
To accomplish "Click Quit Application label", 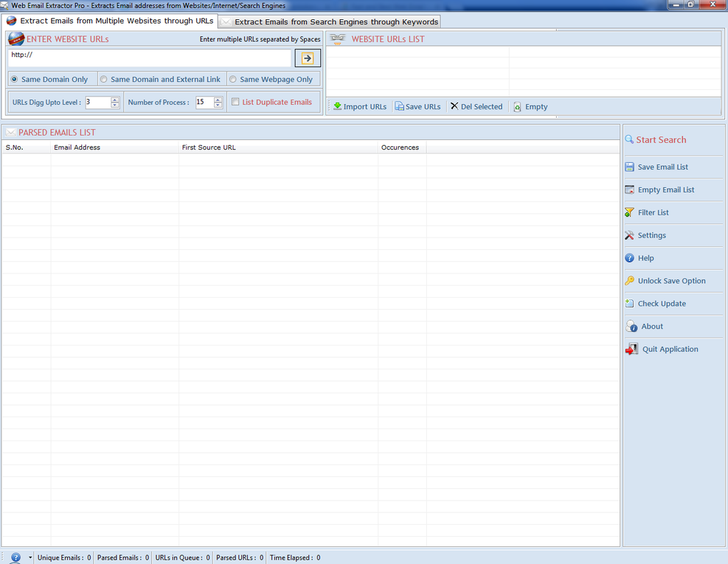I will (x=670, y=349).
